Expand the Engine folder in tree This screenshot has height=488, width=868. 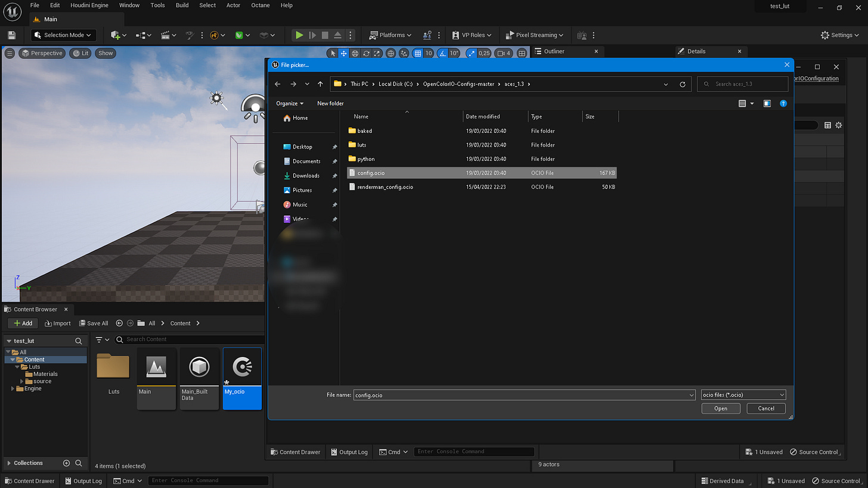pos(13,388)
